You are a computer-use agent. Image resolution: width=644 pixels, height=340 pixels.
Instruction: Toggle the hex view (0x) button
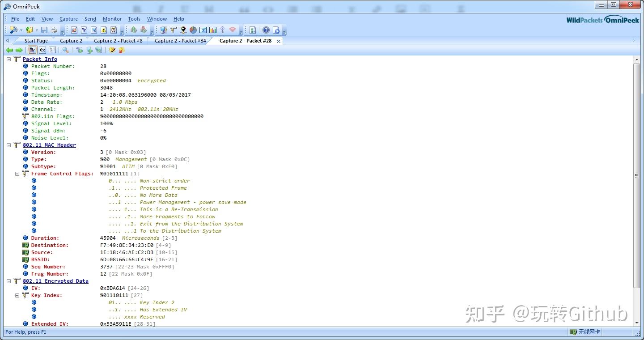point(42,50)
